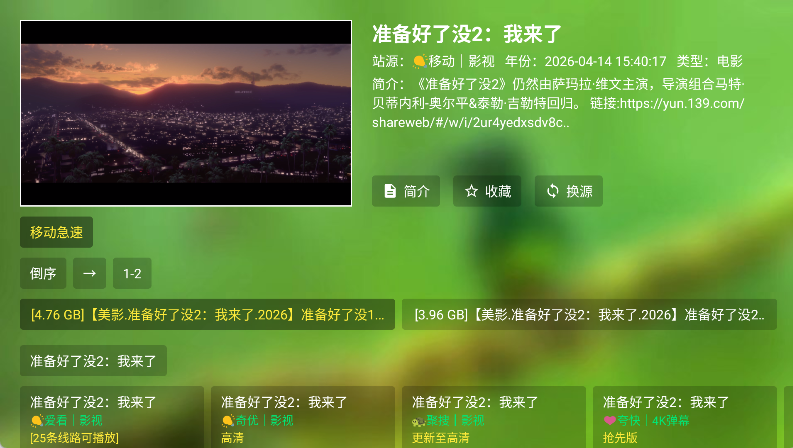
Task: Play the 3.96 GB video file
Action: (x=589, y=314)
